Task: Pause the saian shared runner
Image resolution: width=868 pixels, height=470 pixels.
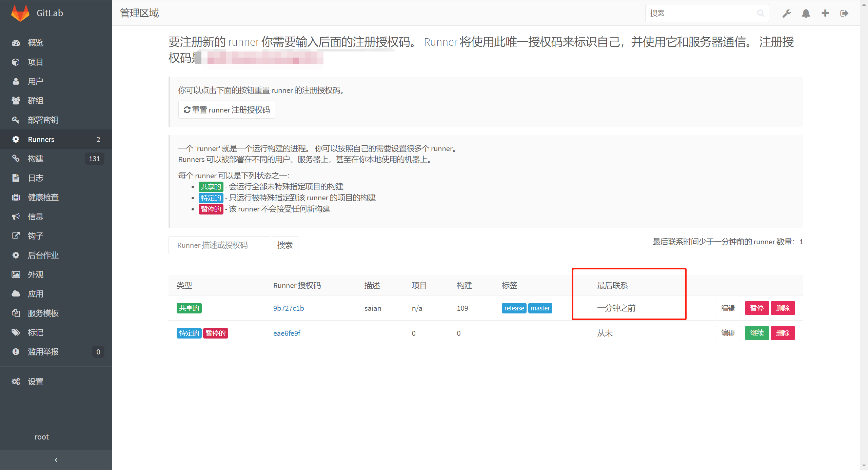Action: click(x=757, y=308)
